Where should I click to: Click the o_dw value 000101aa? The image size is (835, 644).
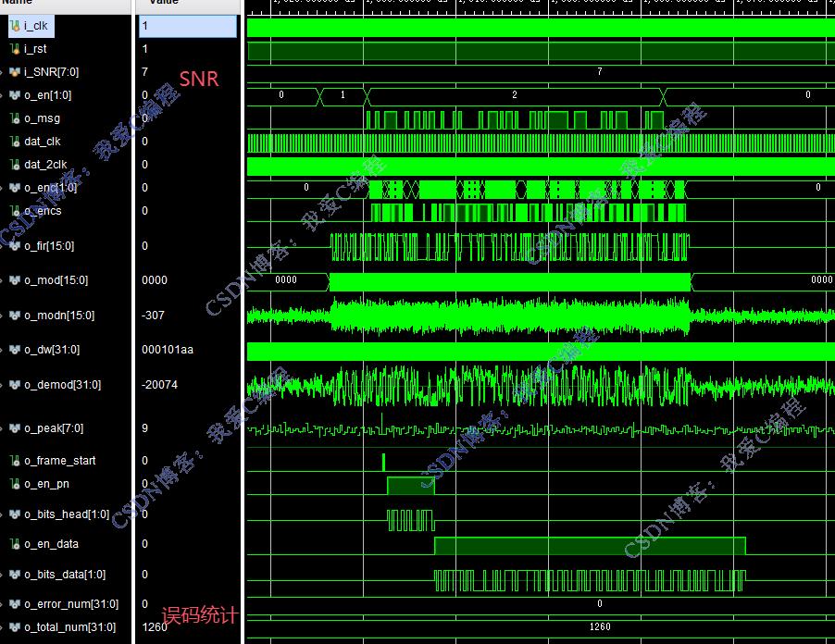click(x=168, y=350)
